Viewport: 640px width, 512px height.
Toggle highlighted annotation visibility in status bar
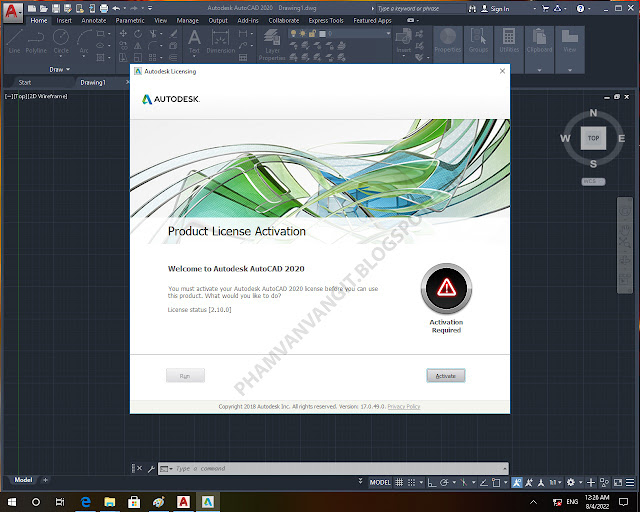click(x=516, y=483)
